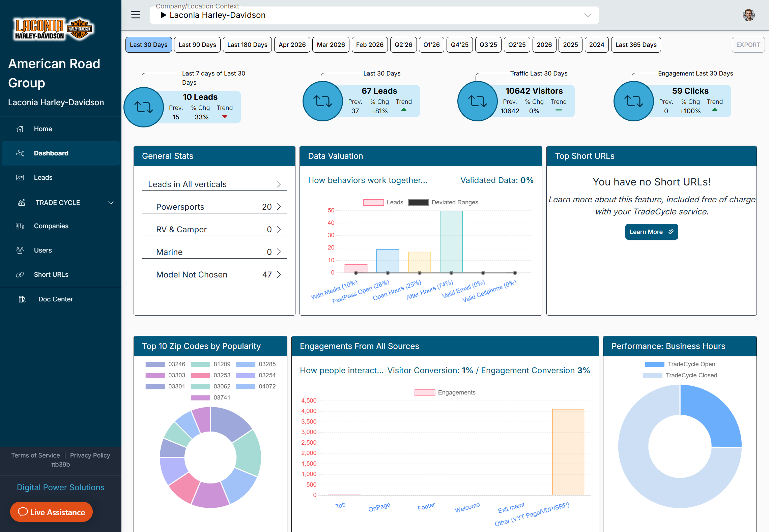
Task: Toggle the Leads legend in Data Valuation chart
Action: click(x=383, y=202)
